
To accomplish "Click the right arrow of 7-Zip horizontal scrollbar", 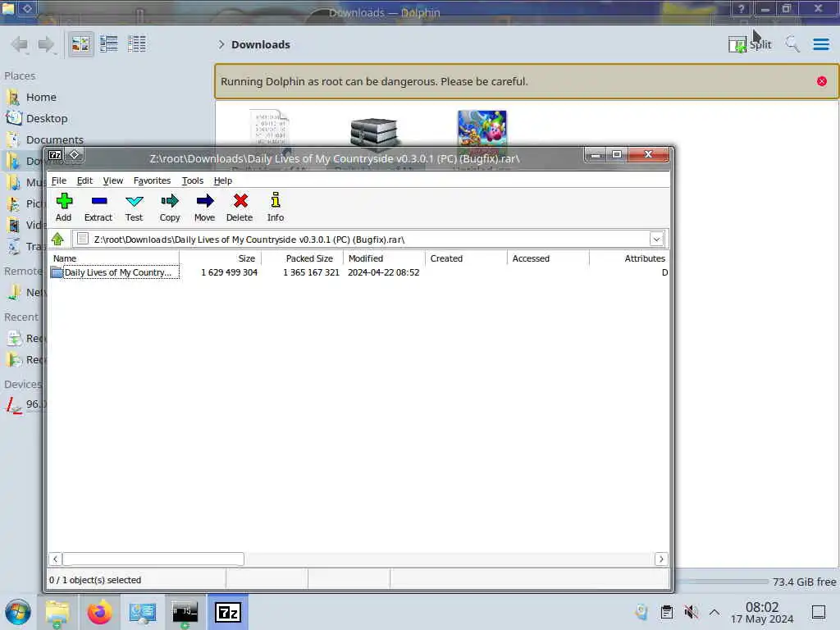I will coord(661,559).
